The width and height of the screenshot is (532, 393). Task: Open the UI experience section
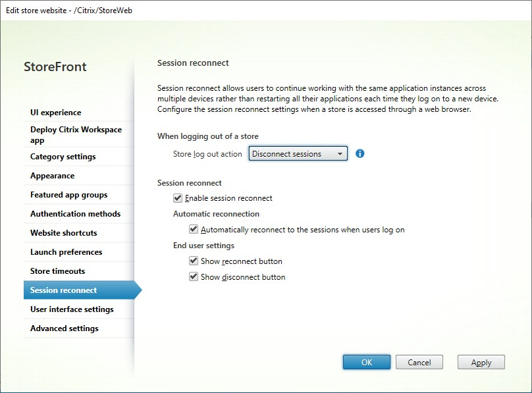pyautogui.click(x=56, y=113)
